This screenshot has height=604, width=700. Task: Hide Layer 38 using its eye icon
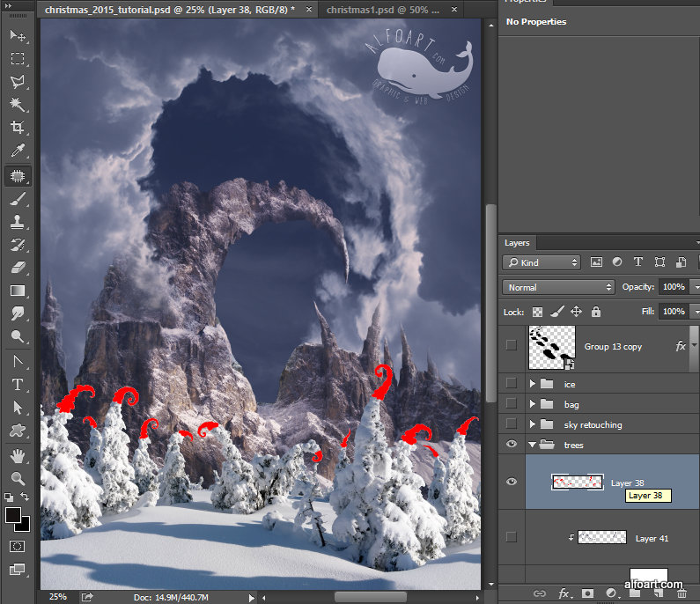point(512,482)
